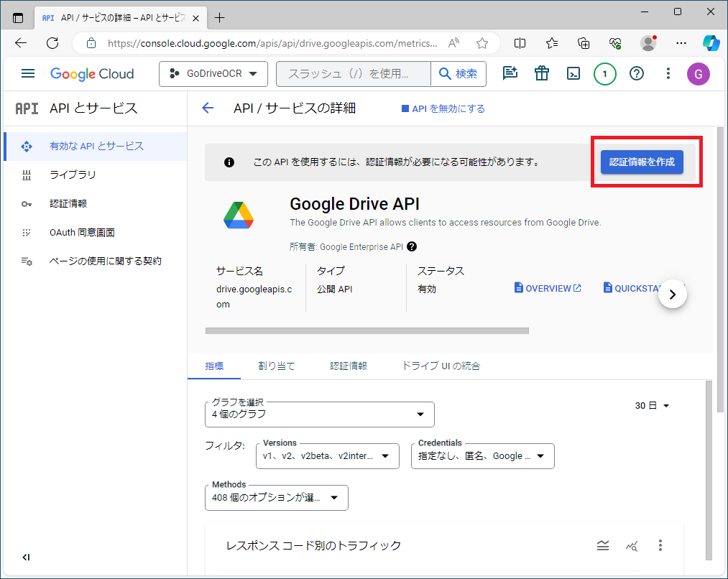Open the GoDriveOCR project selector

tap(213, 74)
